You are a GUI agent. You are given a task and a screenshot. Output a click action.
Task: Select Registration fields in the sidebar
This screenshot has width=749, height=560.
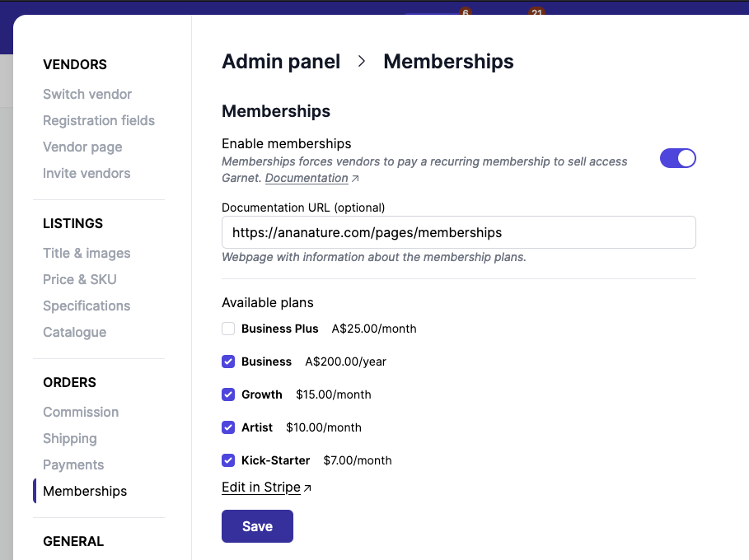[x=99, y=120]
